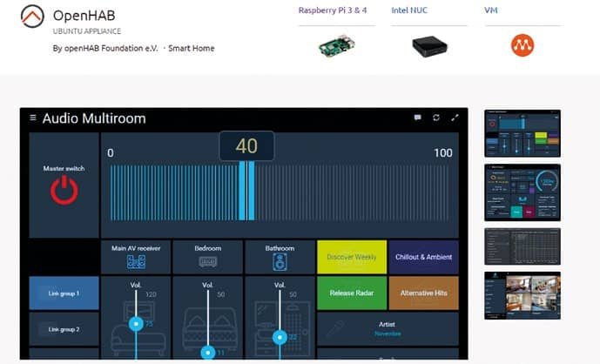
Task: Play the Chillout & Ambient playlist tile
Action: tap(423, 257)
